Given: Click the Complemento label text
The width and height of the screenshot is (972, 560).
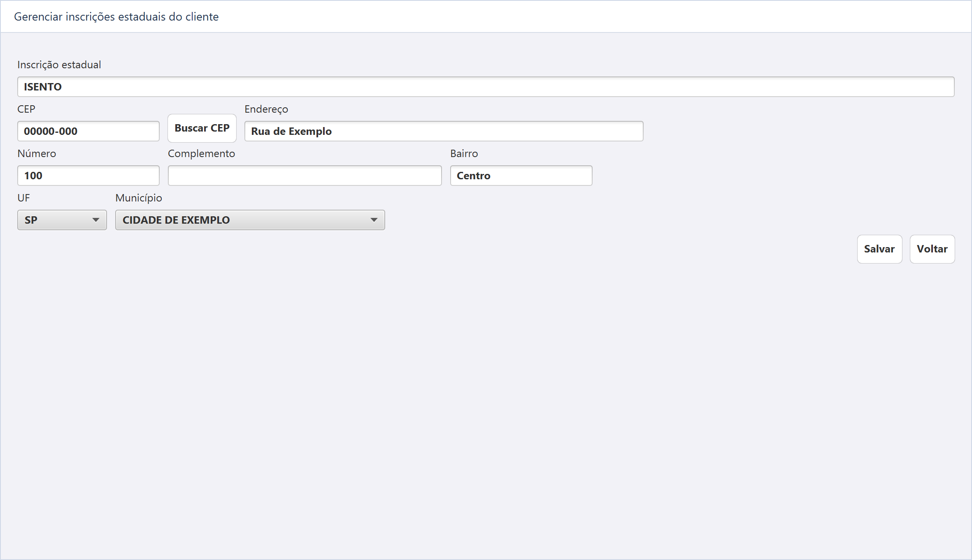Looking at the screenshot, I should point(201,154).
